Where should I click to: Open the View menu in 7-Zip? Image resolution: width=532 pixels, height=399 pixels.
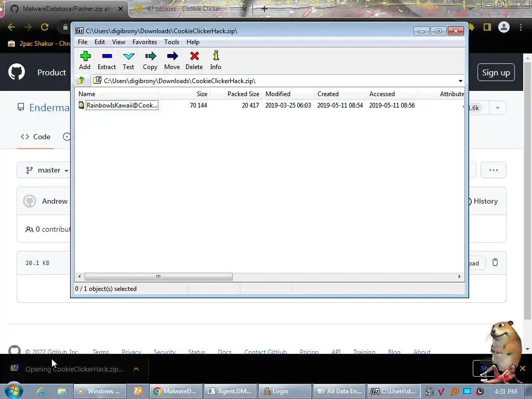click(x=118, y=42)
